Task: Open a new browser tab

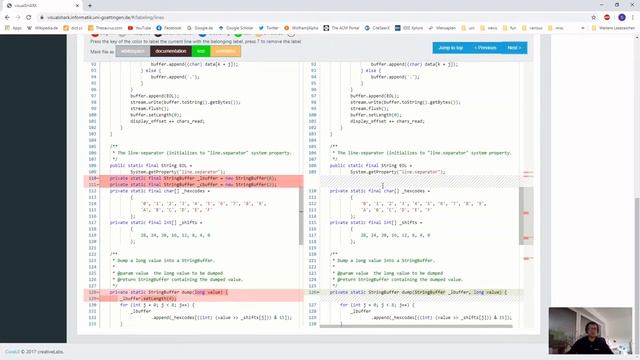Action: pos(90,6)
